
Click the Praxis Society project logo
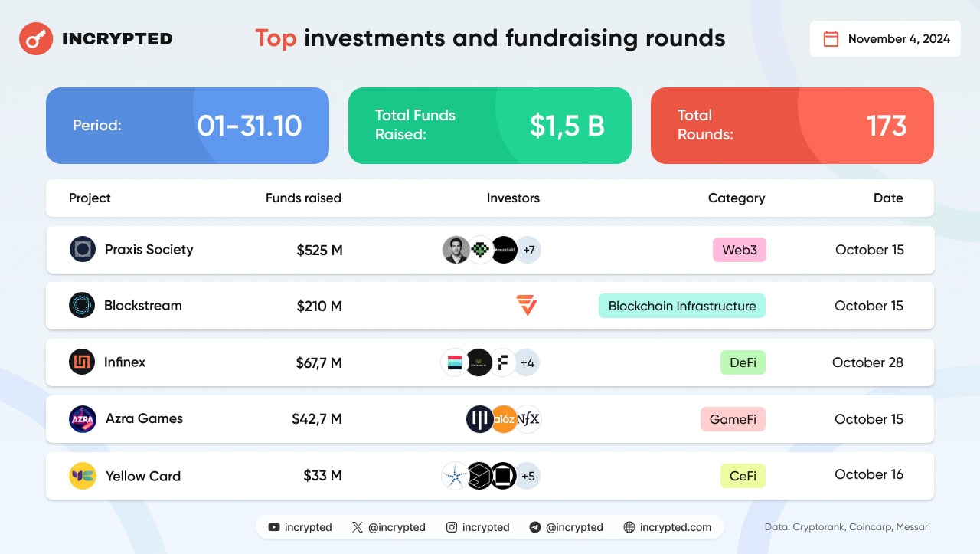tap(83, 249)
